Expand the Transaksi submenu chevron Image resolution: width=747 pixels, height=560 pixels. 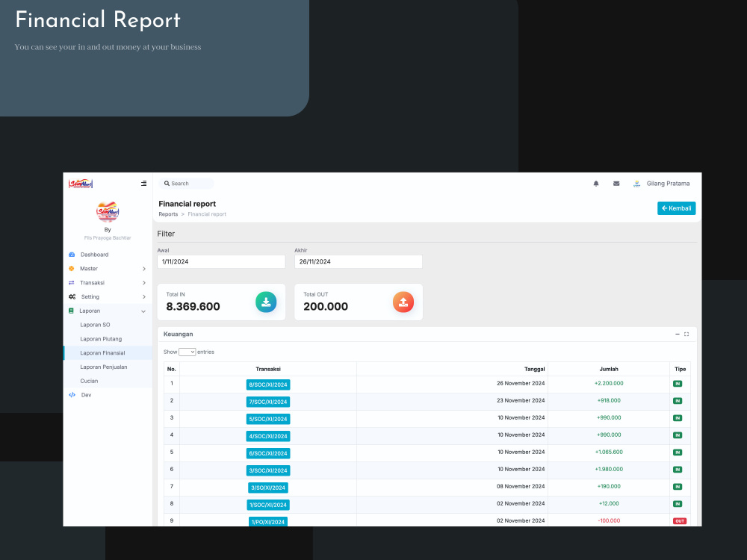coord(144,283)
